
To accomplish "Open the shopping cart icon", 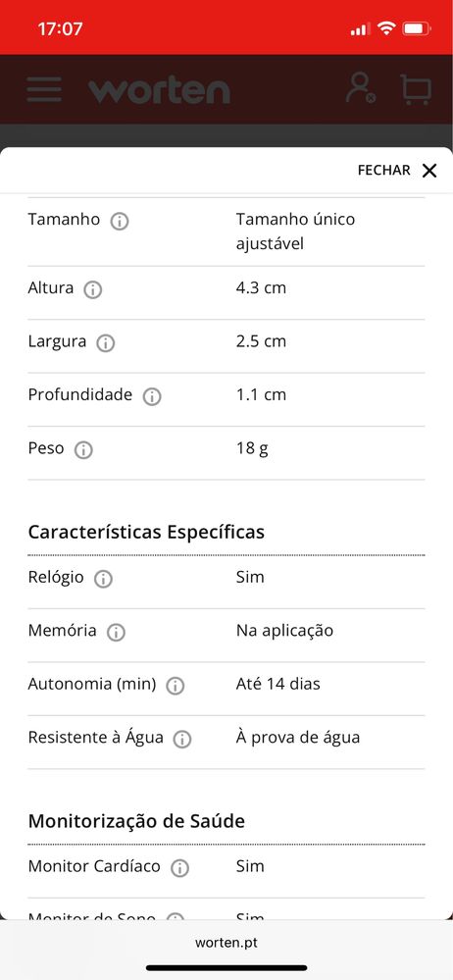I will pyautogui.click(x=416, y=89).
